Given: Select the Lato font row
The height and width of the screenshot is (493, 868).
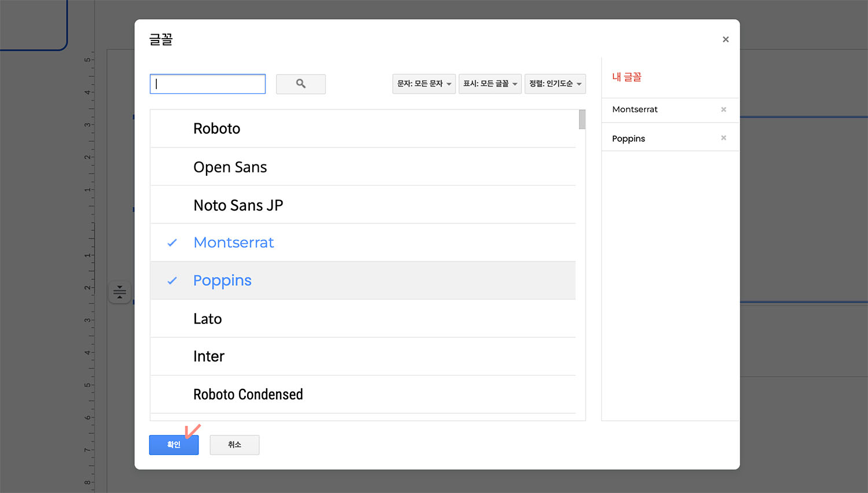Looking at the screenshot, I should pyautogui.click(x=363, y=318).
